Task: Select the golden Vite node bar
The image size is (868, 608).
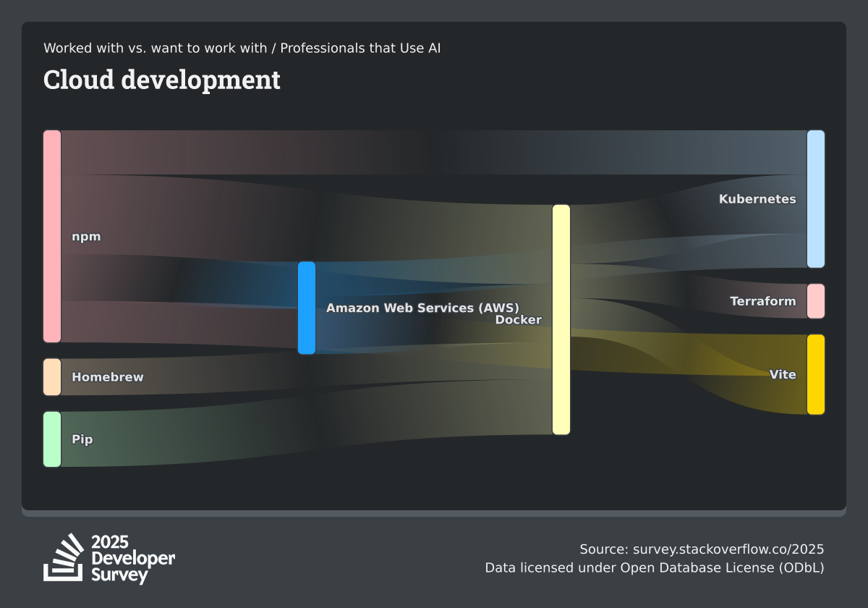Action: click(816, 374)
